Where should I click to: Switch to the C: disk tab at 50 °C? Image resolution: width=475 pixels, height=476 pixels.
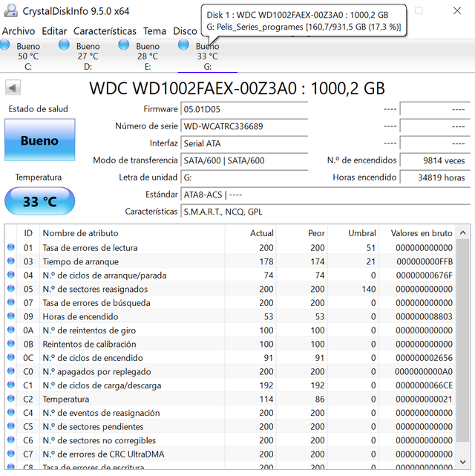pos(28,56)
